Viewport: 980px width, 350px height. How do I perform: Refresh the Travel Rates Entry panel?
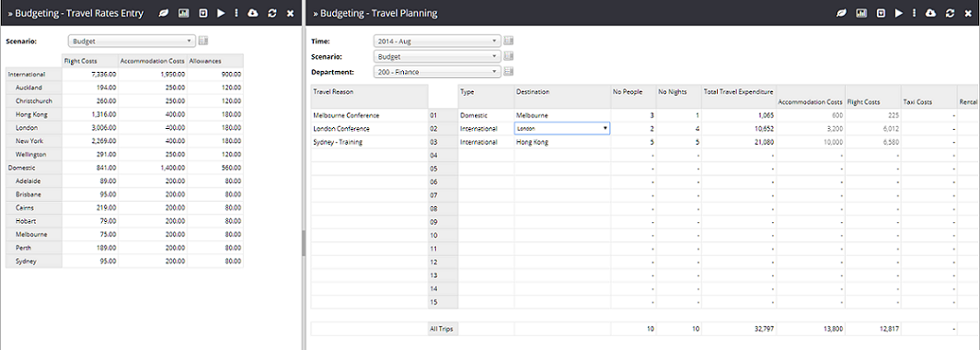(271, 13)
